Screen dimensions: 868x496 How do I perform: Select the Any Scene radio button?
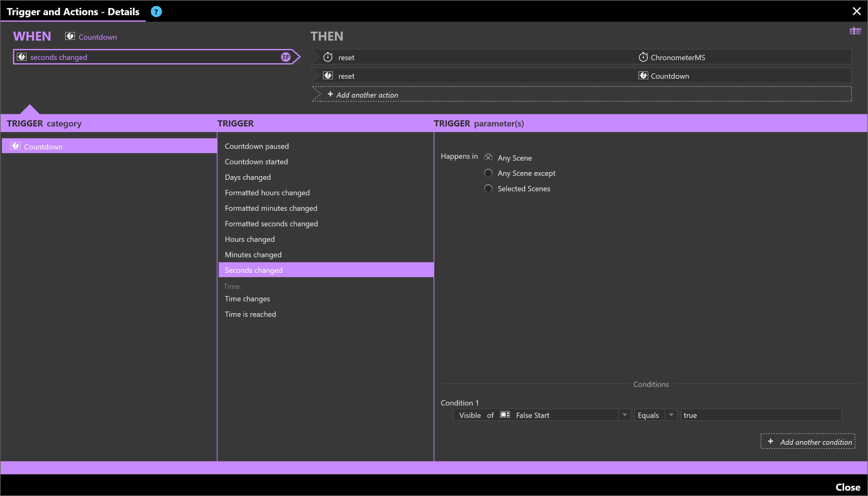tap(488, 158)
